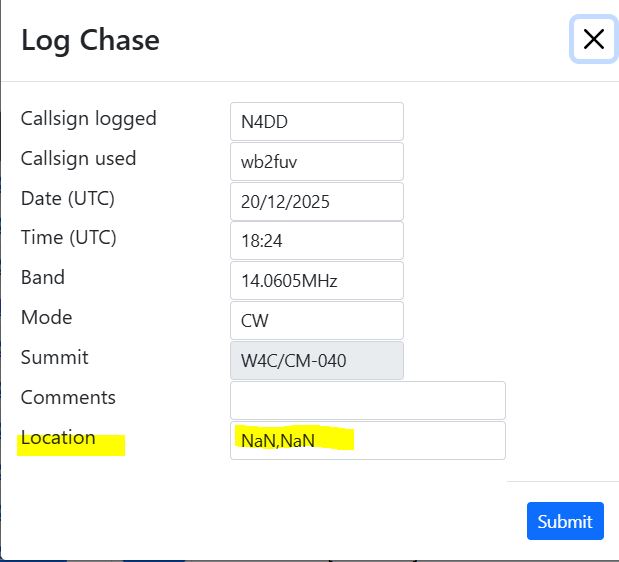Close the Log Chase dialog

click(x=593, y=40)
